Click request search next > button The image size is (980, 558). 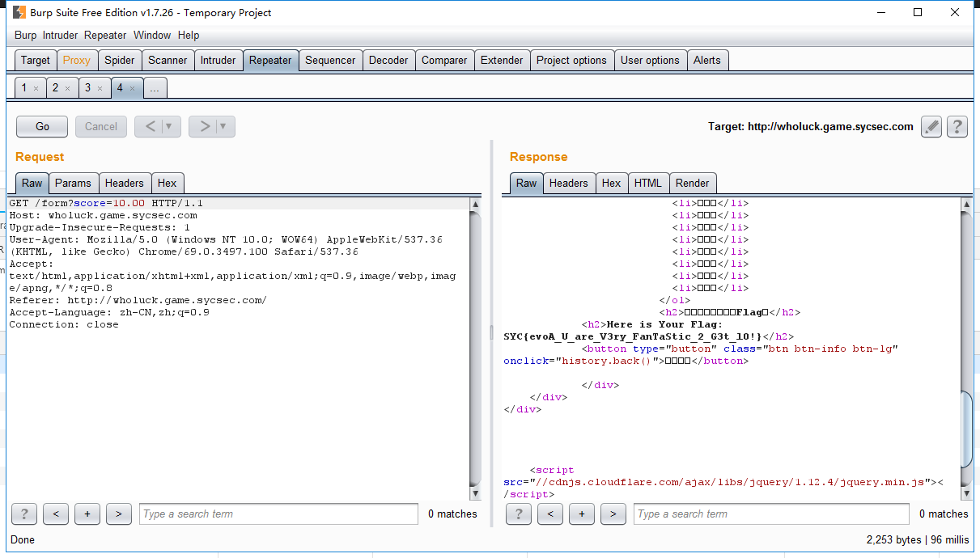(119, 514)
